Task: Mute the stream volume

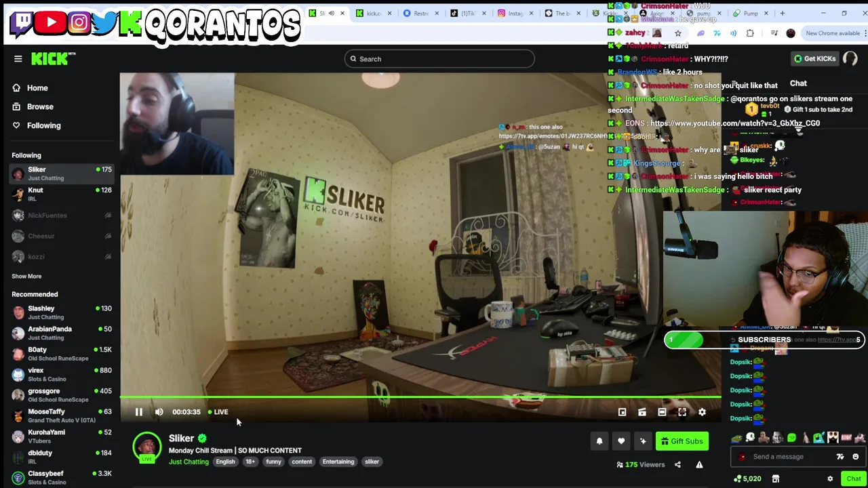Action: coord(159,412)
